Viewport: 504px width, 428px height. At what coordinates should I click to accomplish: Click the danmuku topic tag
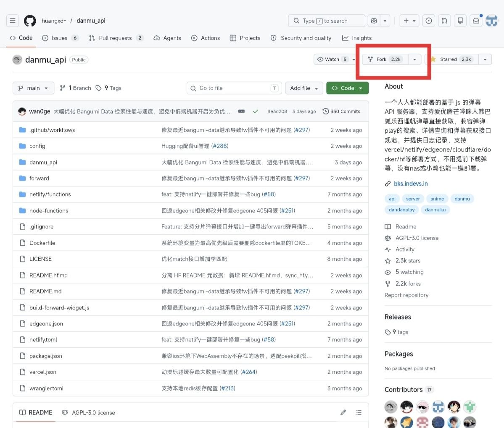(x=435, y=210)
